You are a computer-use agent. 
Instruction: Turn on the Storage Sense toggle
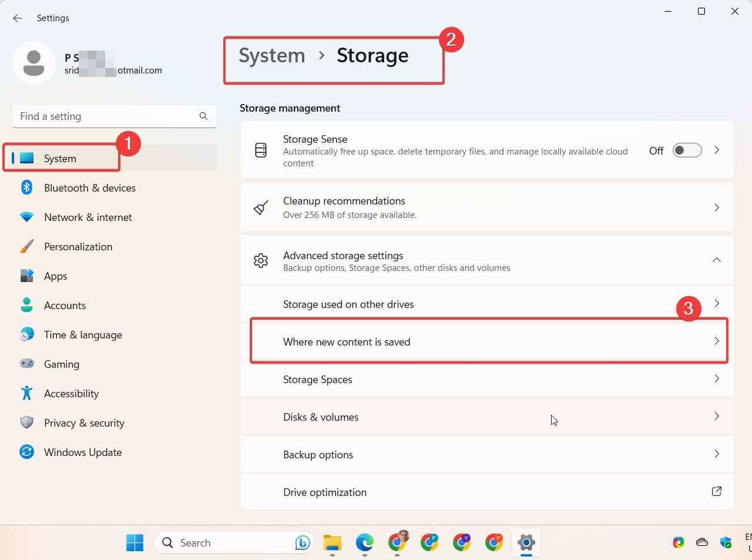click(x=687, y=150)
